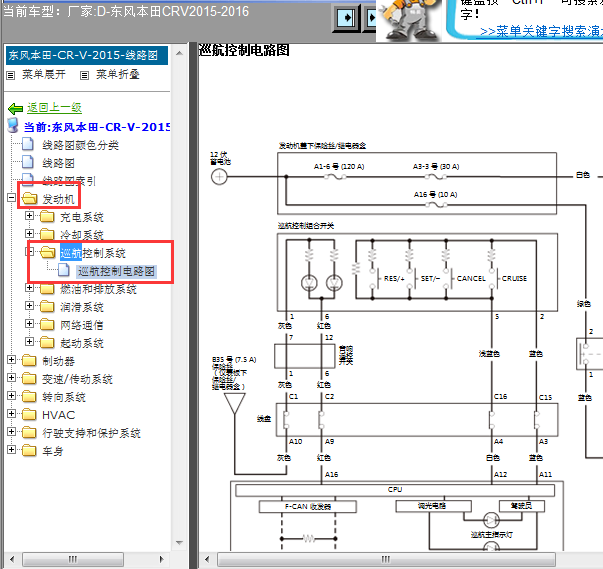The width and height of the screenshot is (603, 569).
Task: Expand the 充电系统 node
Action: pyautogui.click(x=29, y=216)
